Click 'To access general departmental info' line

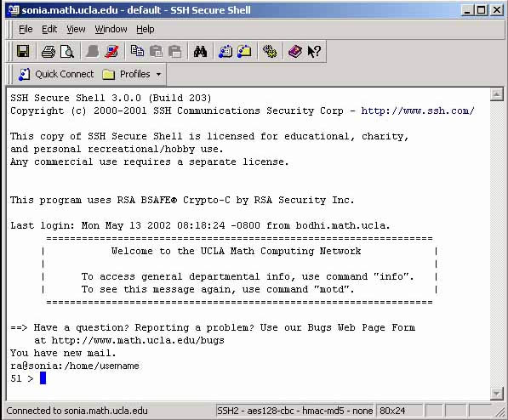click(248, 276)
